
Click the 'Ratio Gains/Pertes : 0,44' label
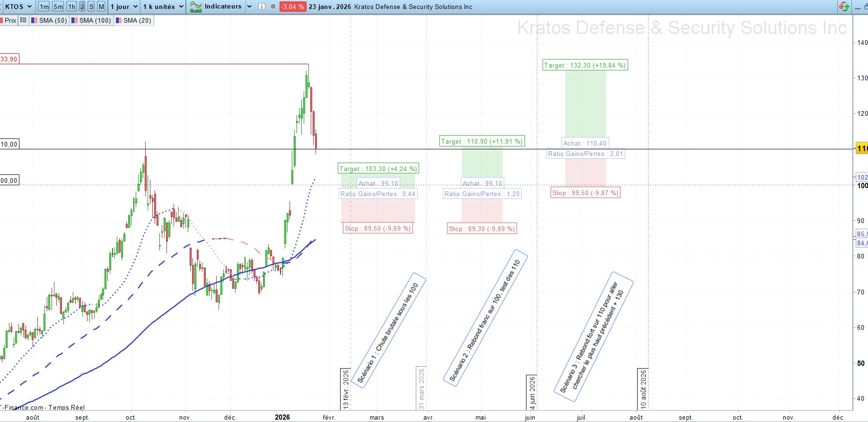tap(378, 194)
